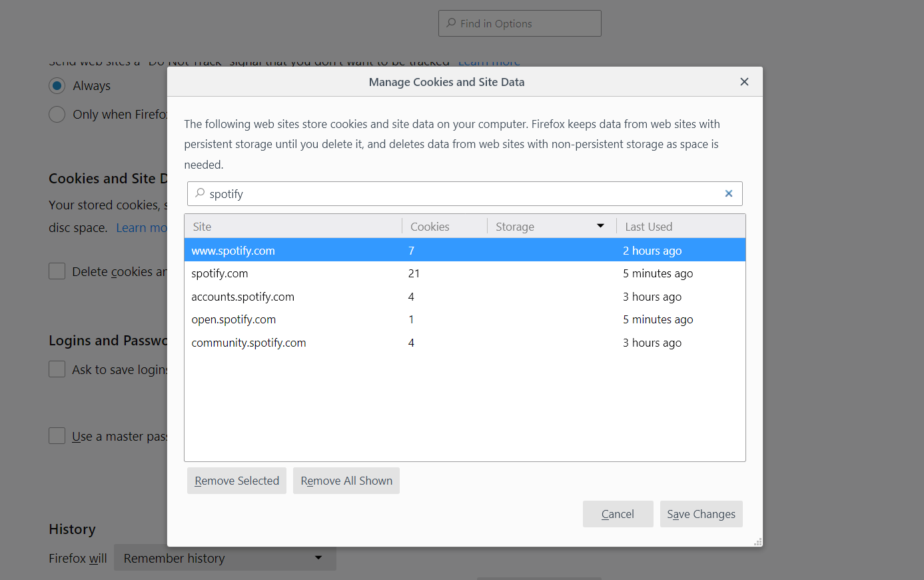924x580 pixels.
Task: Toggle the Ask to save logins checkbox
Action: [x=57, y=369]
